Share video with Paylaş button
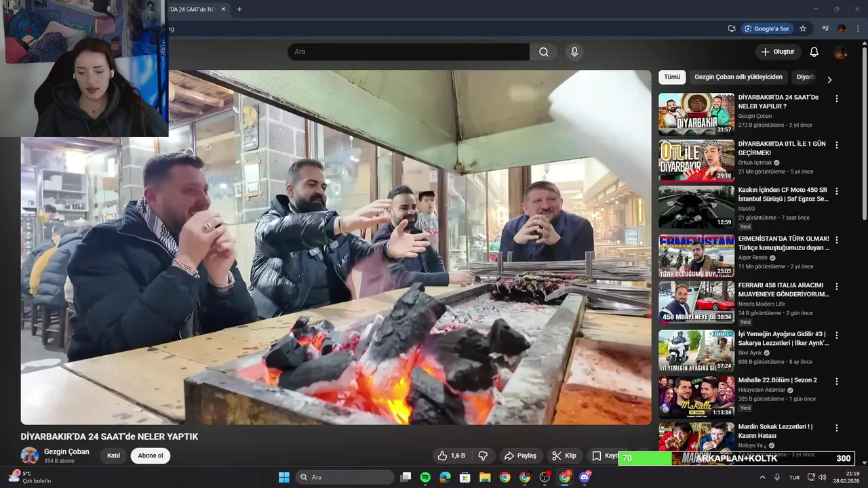The height and width of the screenshot is (488, 868). [520, 455]
